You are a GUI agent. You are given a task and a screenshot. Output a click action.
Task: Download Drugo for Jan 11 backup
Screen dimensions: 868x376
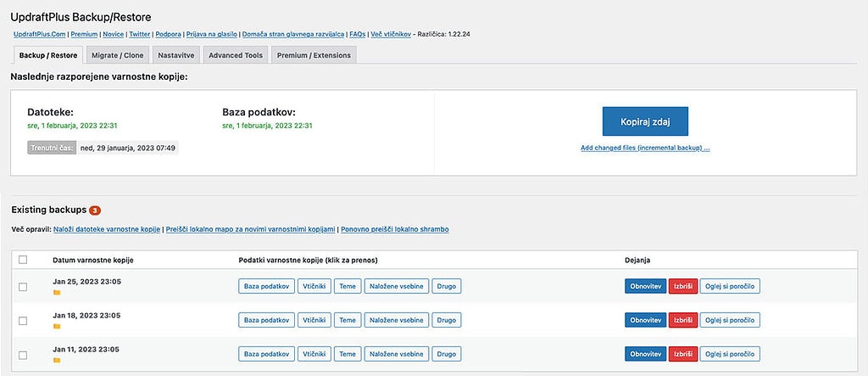click(446, 354)
